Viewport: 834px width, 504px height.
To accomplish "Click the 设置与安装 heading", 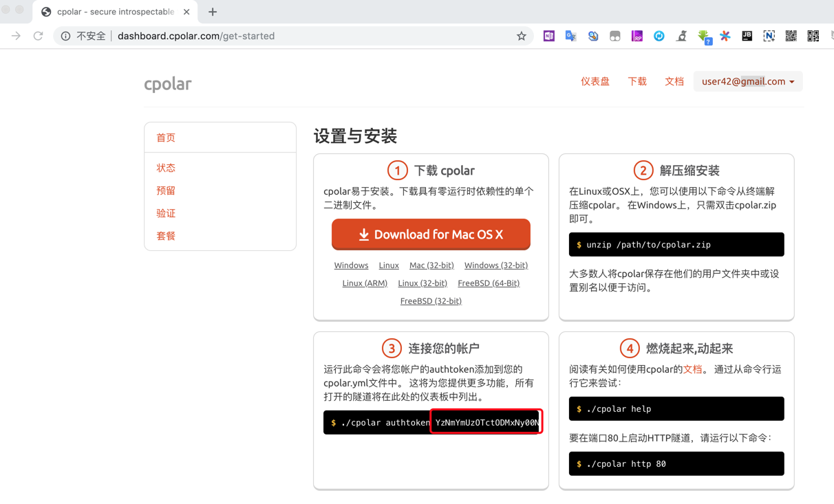I will click(x=356, y=136).
